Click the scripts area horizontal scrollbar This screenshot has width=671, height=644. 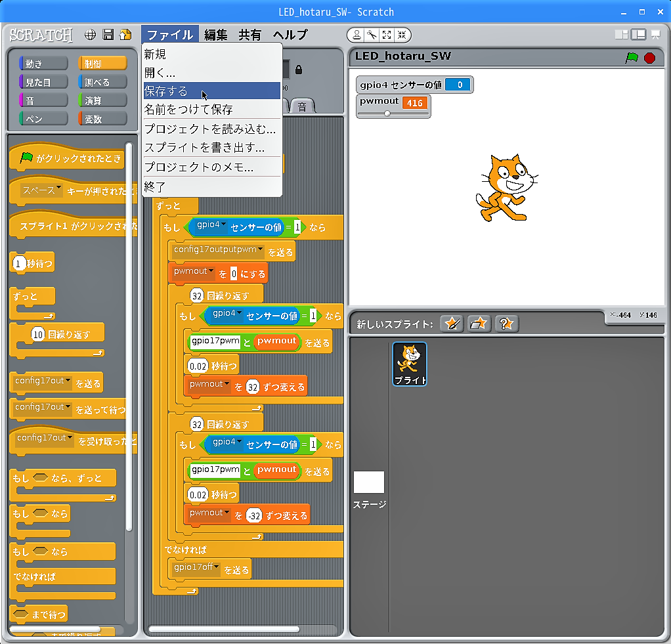pyautogui.click(x=224, y=629)
